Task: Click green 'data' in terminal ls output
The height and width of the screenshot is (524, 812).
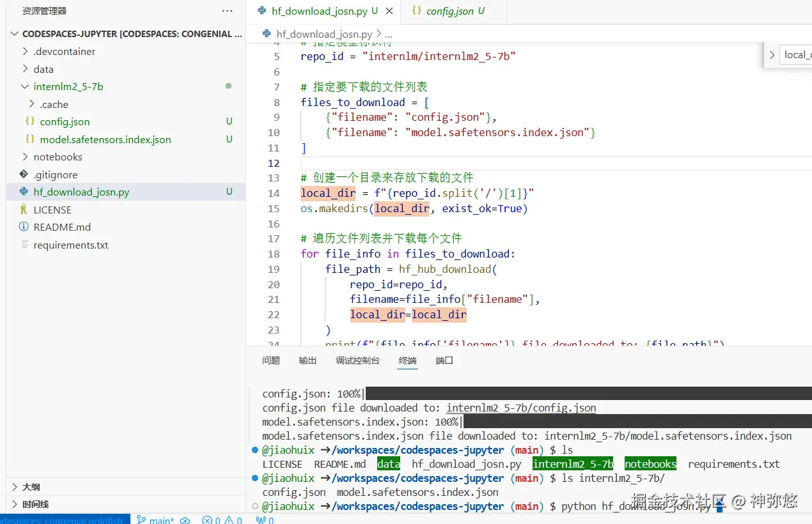Action: (x=389, y=464)
